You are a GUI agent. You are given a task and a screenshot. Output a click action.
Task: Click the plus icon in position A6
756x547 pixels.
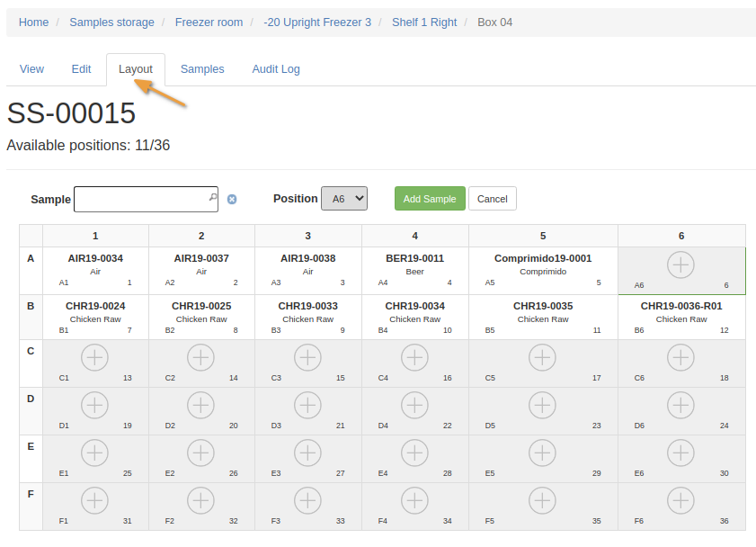pyautogui.click(x=680, y=265)
